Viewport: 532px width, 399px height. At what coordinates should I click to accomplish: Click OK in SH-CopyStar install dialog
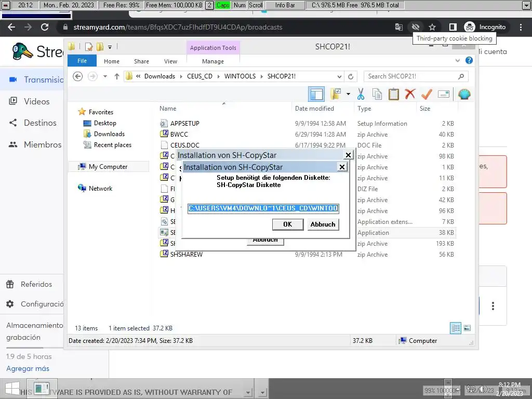pos(288,224)
